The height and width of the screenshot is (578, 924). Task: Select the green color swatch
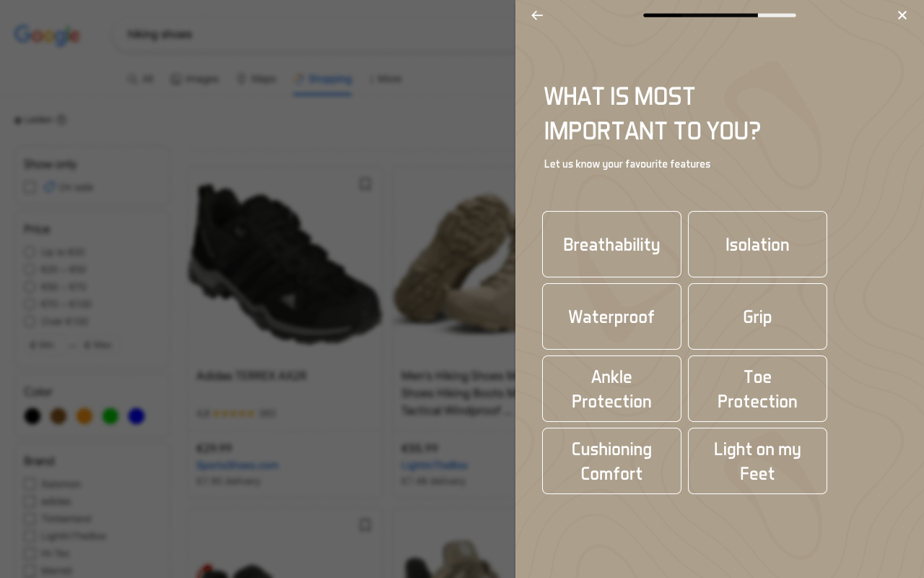[110, 416]
